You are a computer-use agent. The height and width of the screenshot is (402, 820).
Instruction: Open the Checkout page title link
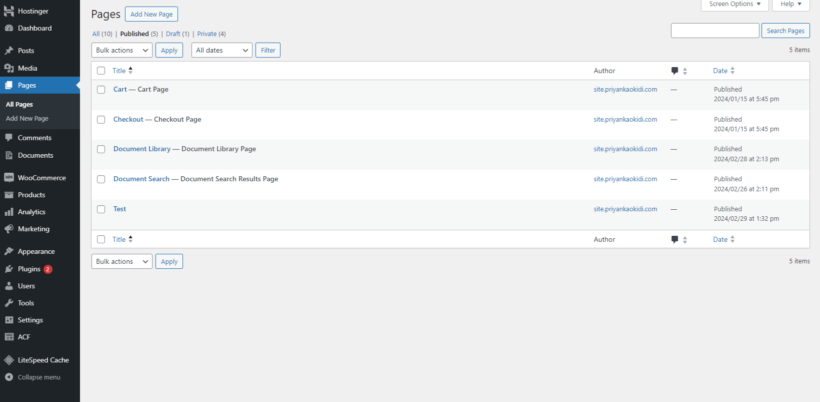128,119
